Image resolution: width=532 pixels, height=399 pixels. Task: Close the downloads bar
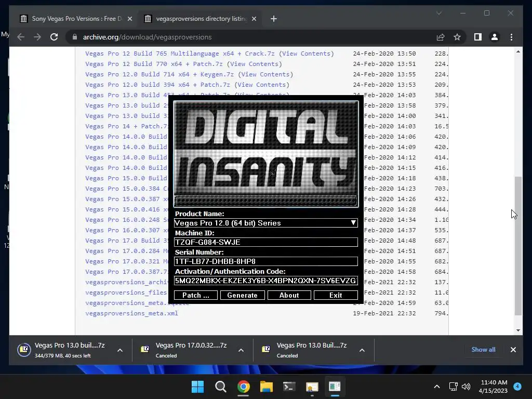[x=513, y=350]
